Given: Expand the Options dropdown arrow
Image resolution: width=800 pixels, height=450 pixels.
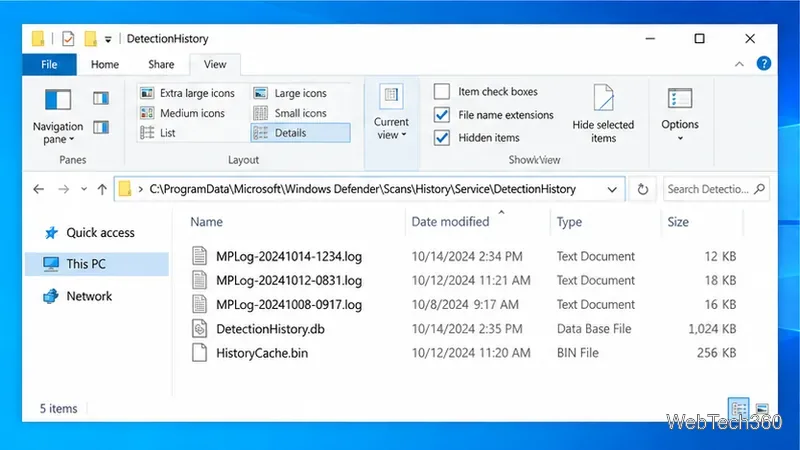Looking at the screenshot, I should click(x=680, y=139).
